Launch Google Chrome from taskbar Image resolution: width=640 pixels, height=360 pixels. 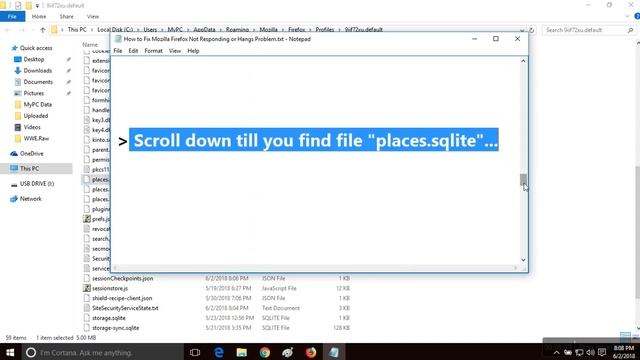(264, 352)
